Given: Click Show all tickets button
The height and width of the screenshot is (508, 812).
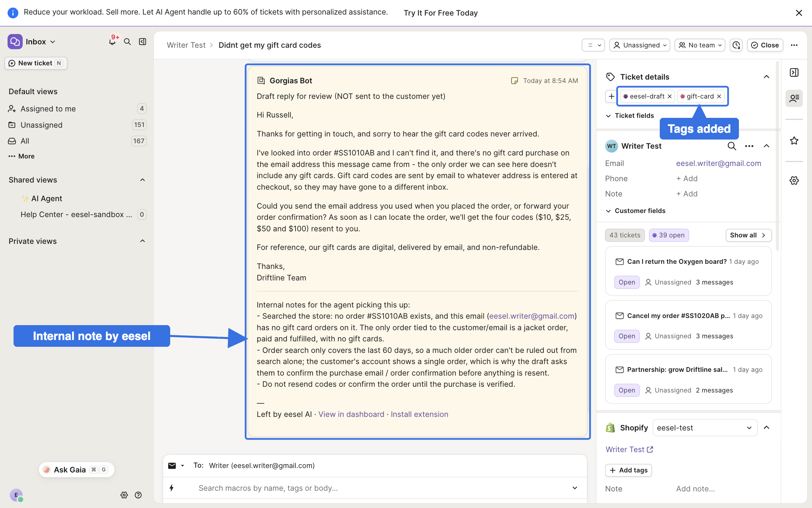Looking at the screenshot, I should 748,235.
